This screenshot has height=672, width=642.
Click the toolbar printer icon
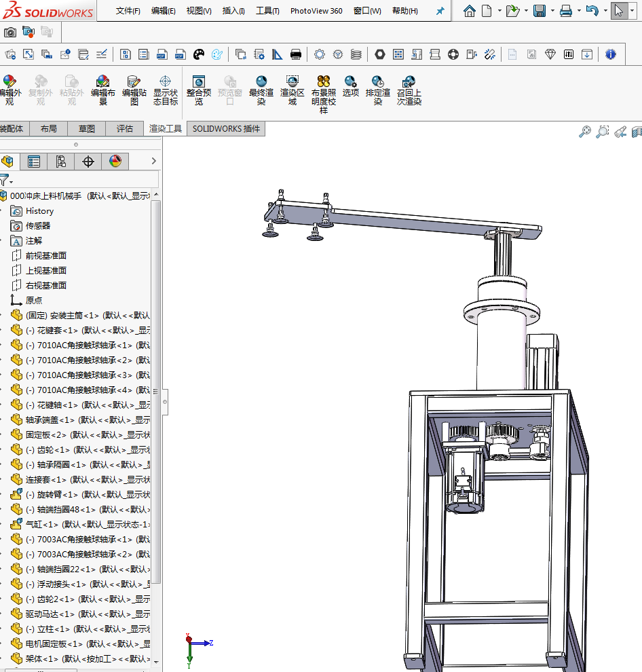pos(296,54)
